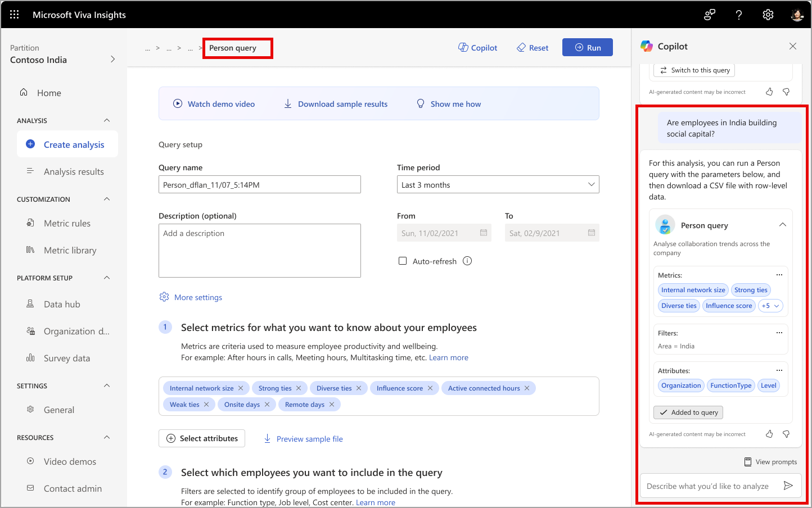Screen dimensions: 812x508
Task: Open the app launcher waffle icon
Action: click(x=15, y=15)
